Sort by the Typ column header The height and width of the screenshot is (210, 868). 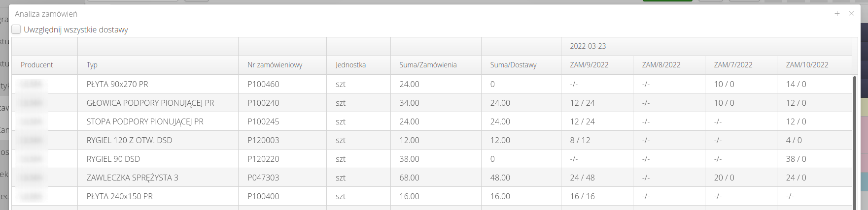(x=92, y=65)
